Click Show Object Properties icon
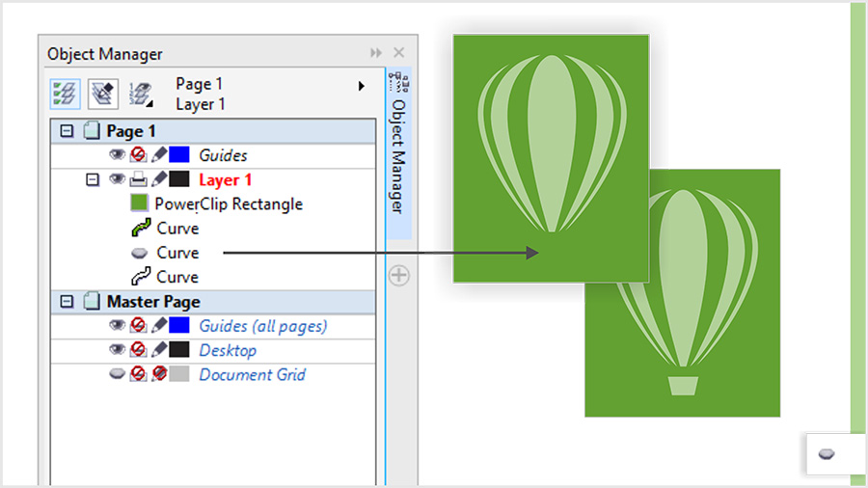 tap(65, 93)
